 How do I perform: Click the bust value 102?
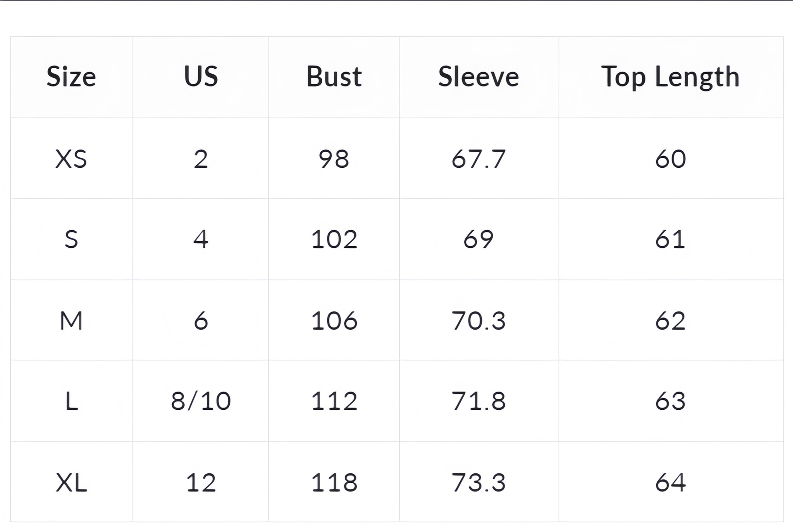point(334,240)
